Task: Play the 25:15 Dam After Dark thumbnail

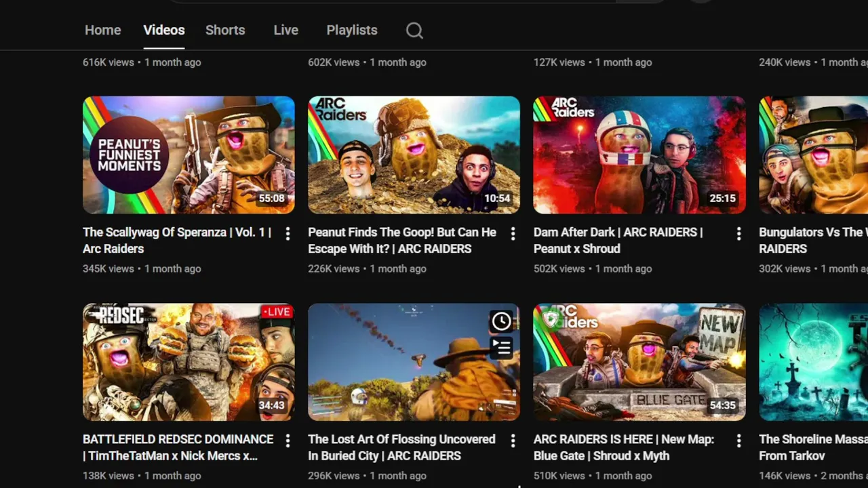Action: pyautogui.click(x=639, y=155)
